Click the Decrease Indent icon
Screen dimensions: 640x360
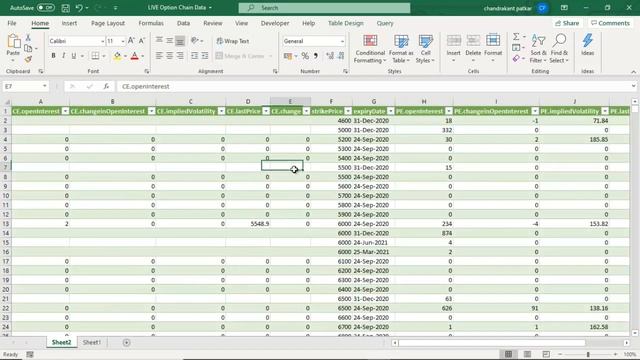point(195,56)
